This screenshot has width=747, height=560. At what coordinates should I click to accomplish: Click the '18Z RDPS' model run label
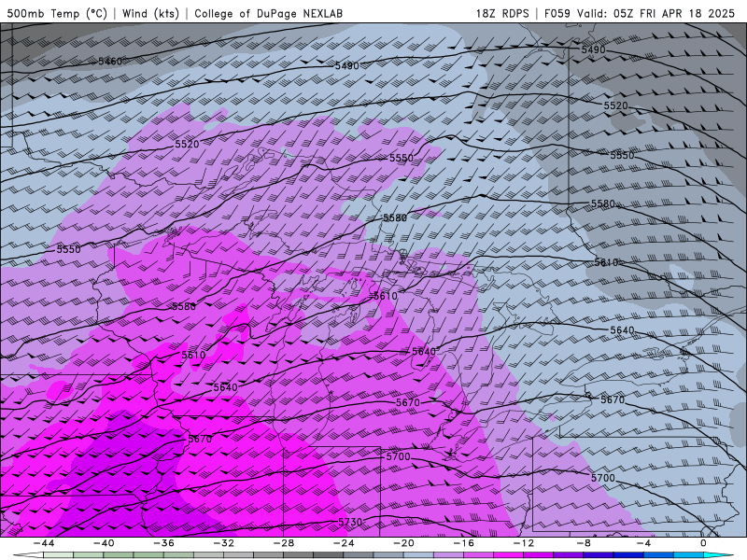coord(502,13)
